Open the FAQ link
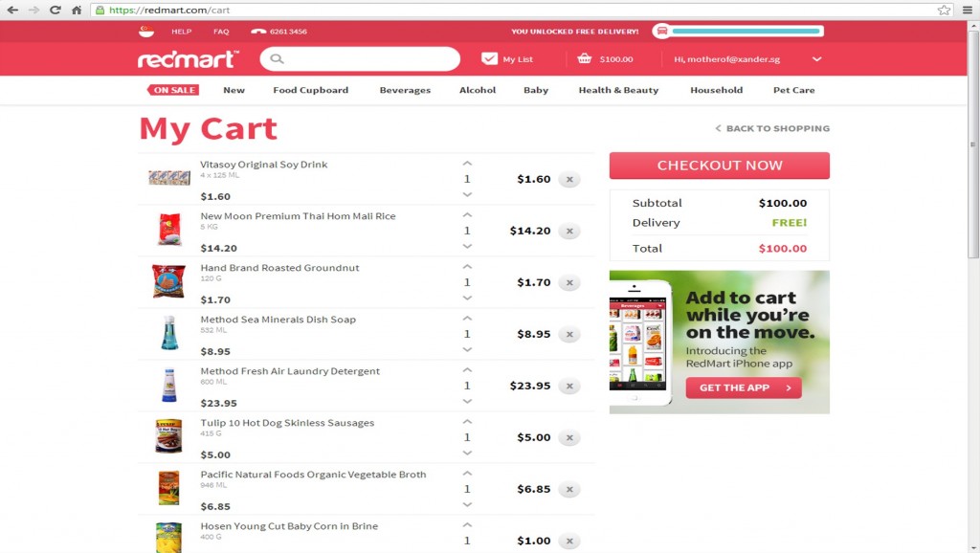The image size is (980, 553). 221,32
